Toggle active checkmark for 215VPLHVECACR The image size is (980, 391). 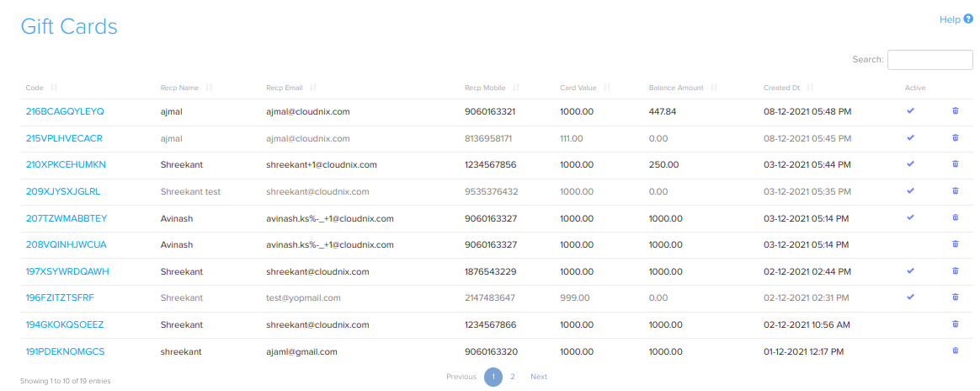[911, 137]
